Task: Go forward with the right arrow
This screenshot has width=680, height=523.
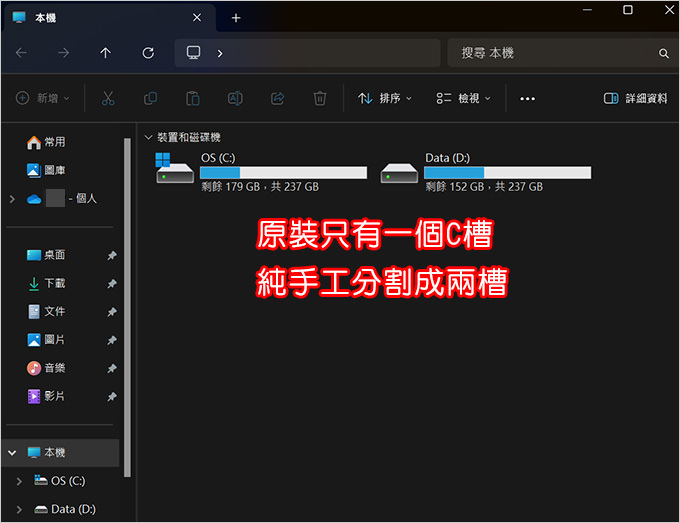Action: tap(63, 53)
